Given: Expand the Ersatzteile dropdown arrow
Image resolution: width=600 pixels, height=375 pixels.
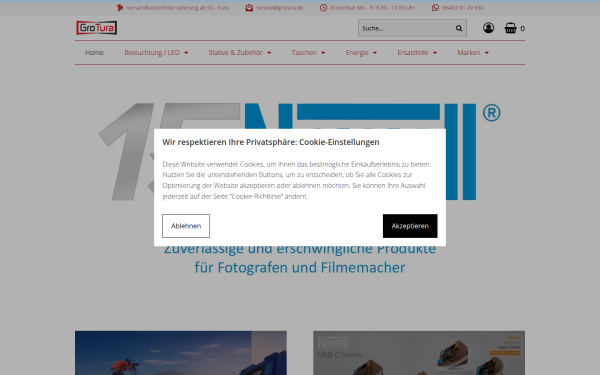Looking at the screenshot, I should 435,53.
